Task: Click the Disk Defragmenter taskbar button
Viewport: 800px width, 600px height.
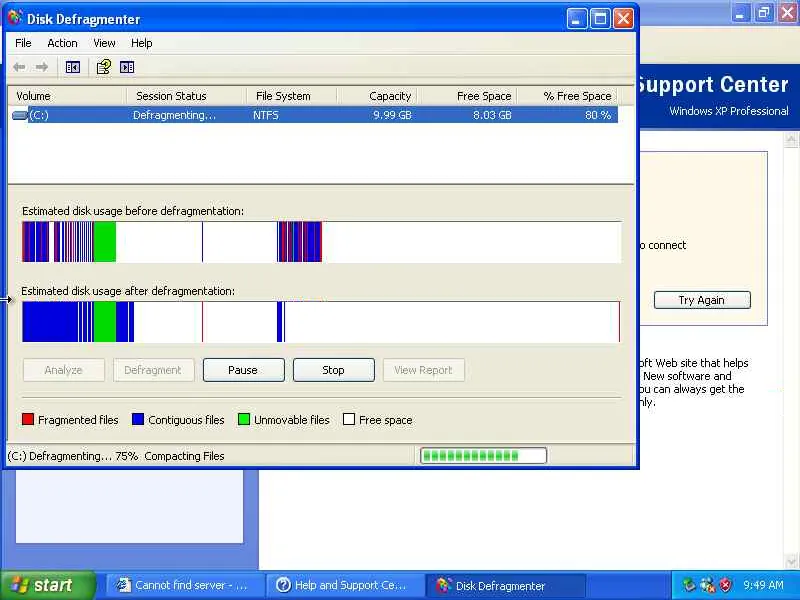Action: (505, 585)
